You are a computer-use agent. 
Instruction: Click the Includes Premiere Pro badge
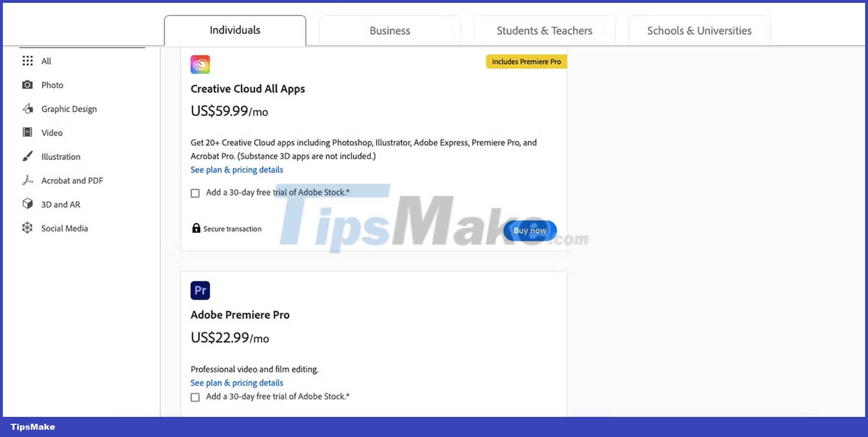click(x=526, y=62)
